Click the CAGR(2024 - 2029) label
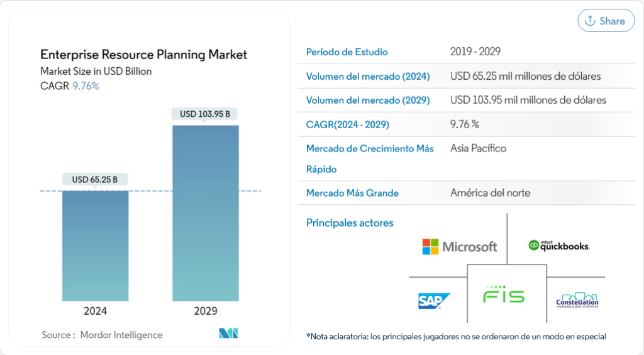Image resolution: width=644 pixels, height=355 pixels. (x=348, y=124)
